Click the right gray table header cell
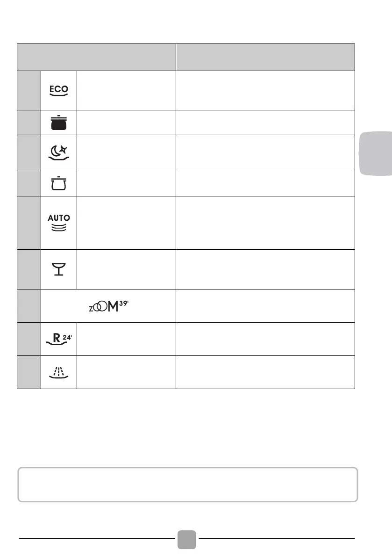Screen dimensions: 392x557 click(x=265, y=58)
